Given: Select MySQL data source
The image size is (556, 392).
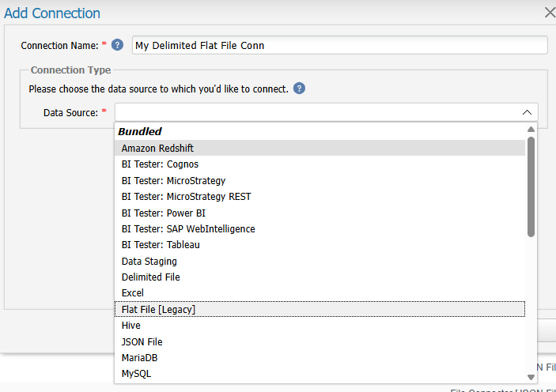Looking at the screenshot, I should [x=320, y=374].
